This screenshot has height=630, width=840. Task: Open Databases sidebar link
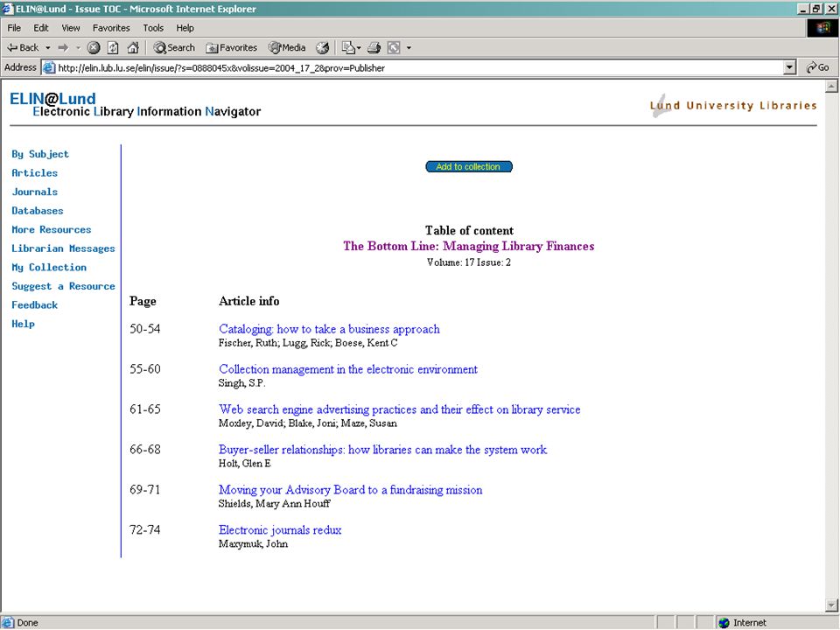tap(38, 211)
